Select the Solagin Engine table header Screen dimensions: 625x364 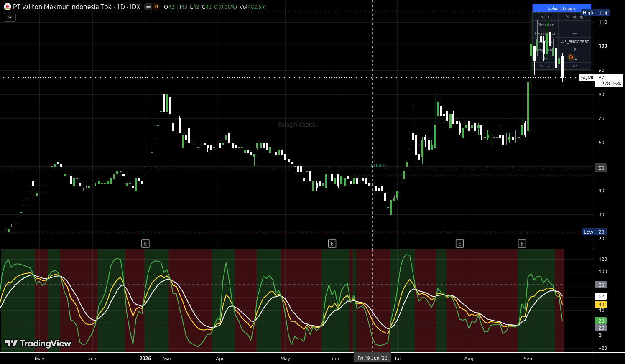[561, 8]
